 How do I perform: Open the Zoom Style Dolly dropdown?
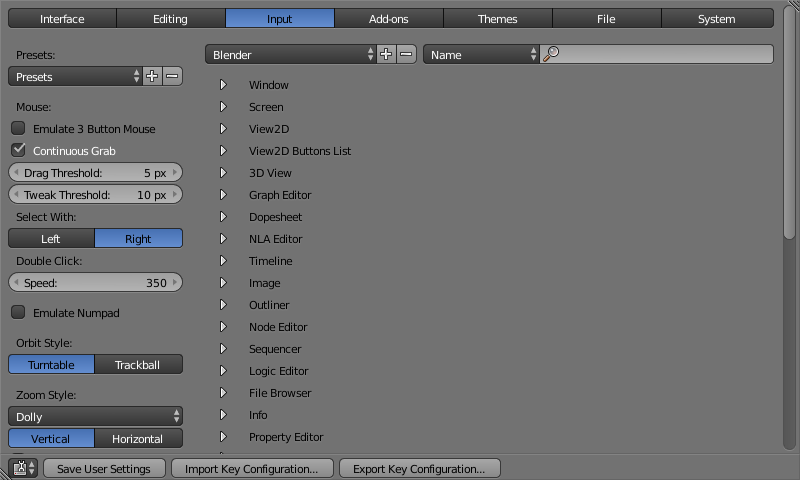(95, 417)
